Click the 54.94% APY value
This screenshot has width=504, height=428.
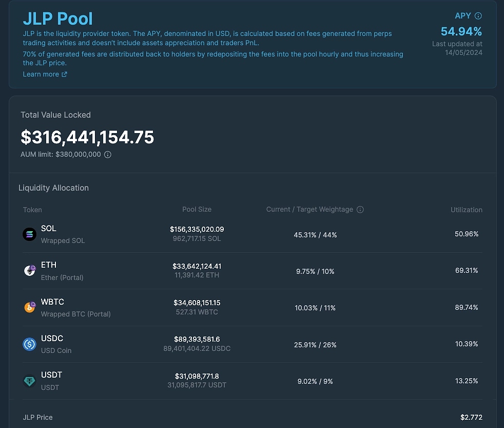coord(461,31)
